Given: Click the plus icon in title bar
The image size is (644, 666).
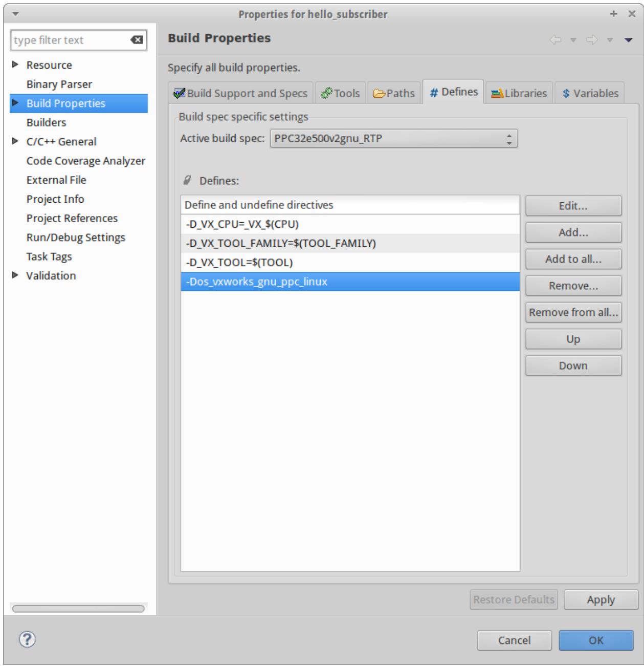Looking at the screenshot, I should click(x=614, y=14).
